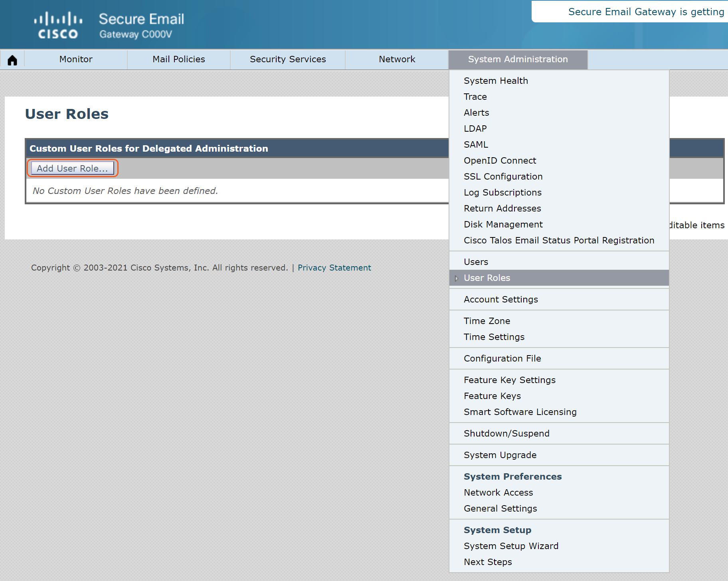
Task: Expand the Mail Policies menu
Action: [x=178, y=59]
